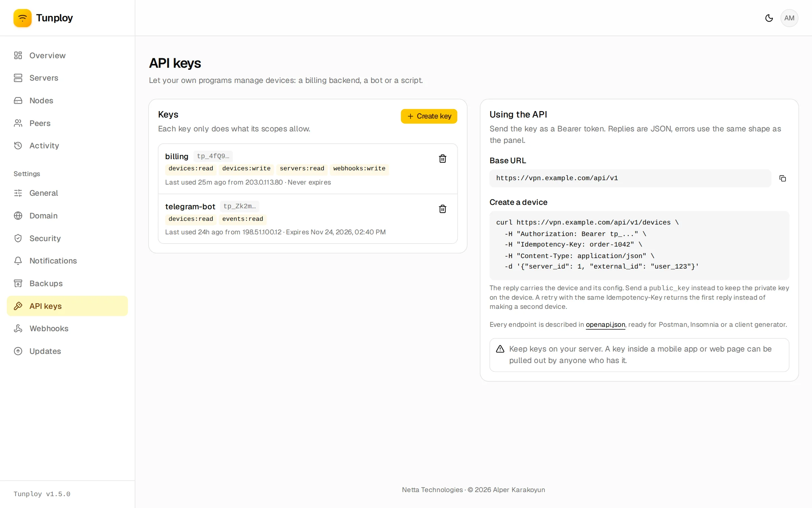Viewport: 812px width, 508px height.
Task: Click the Backups archive icon
Action: (x=18, y=283)
